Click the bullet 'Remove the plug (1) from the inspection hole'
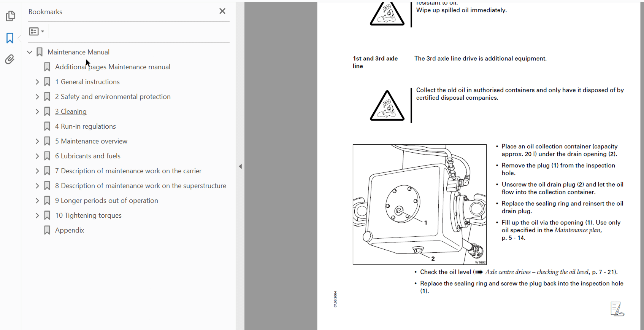The width and height of the screenshot is (644, 330). pos(558,169)
